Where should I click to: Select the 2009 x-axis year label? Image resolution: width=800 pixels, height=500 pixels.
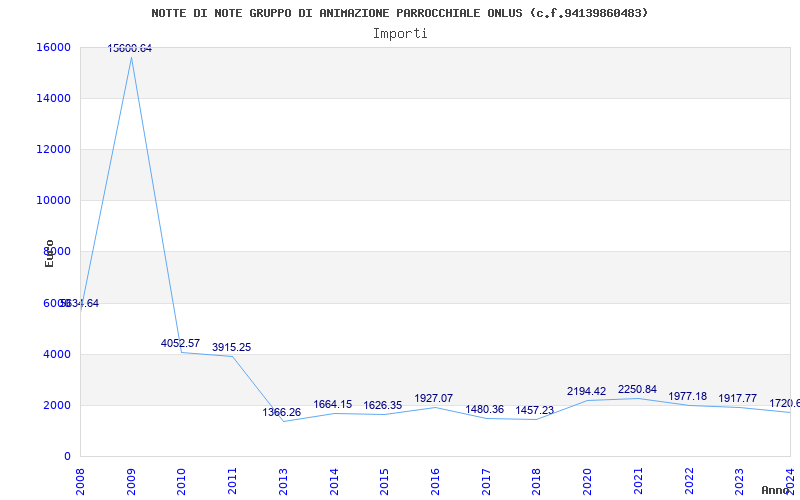[131, 482]
